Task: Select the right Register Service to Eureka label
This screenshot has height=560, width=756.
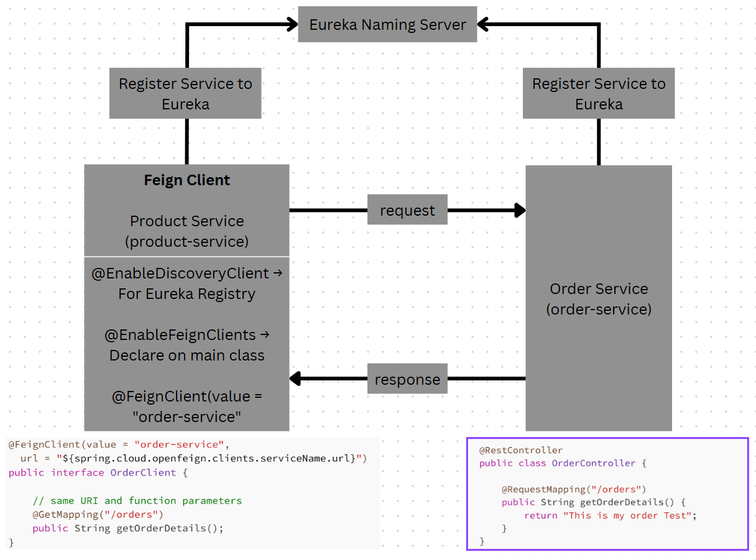Action: 598,93
